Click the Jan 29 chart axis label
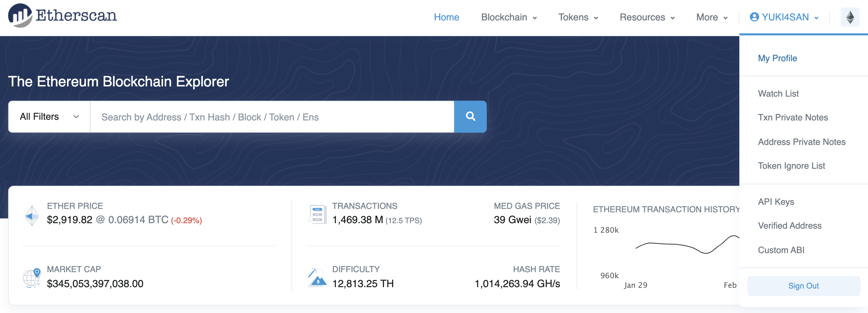Image resolution: width=868 pixels, height=313 pixels. tap(636, 285)
